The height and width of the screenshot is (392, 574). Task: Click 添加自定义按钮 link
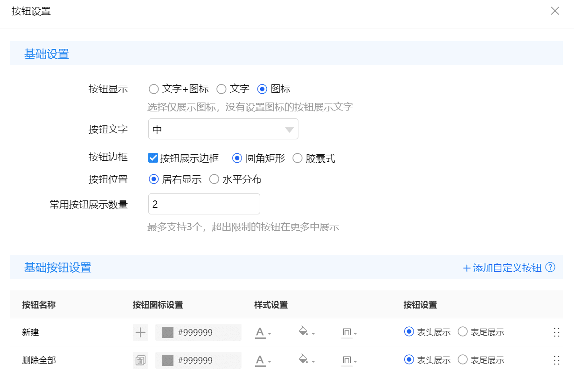coord(502,268)
